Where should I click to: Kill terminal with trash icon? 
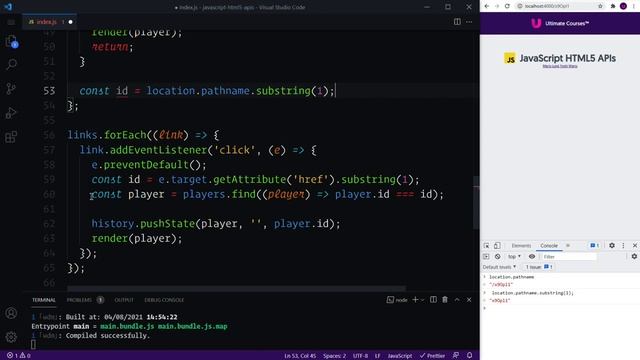pyautogui.click(x=445, y=300)
